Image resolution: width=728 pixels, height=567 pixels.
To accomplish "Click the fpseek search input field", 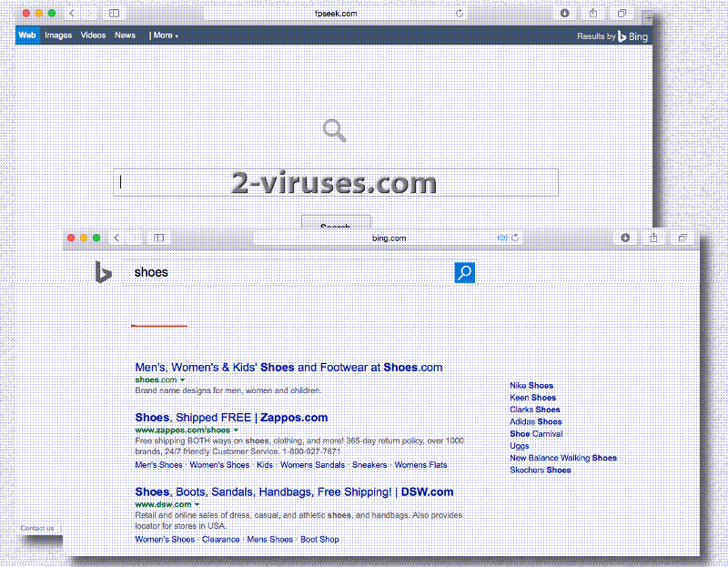I will (x=336, y=183).
